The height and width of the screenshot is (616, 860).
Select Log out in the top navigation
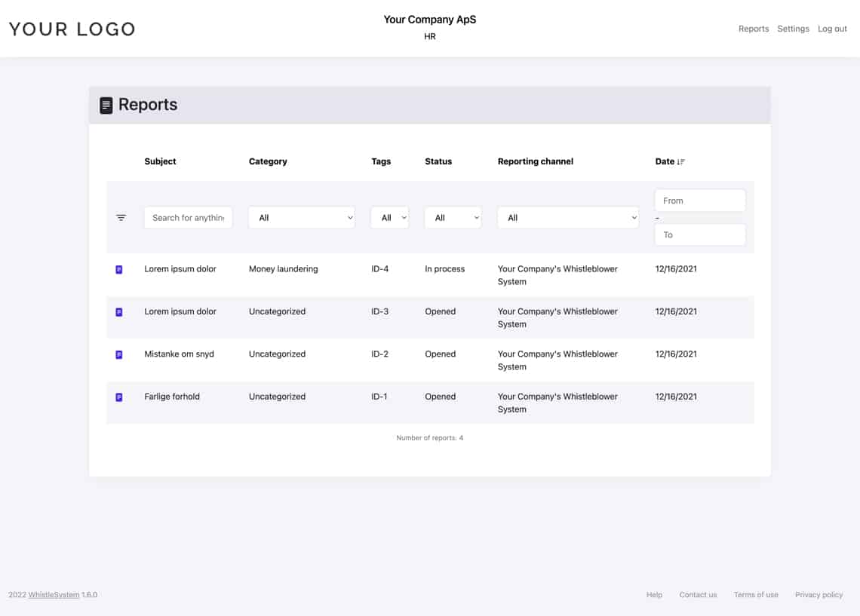click(x=832, y=29)
